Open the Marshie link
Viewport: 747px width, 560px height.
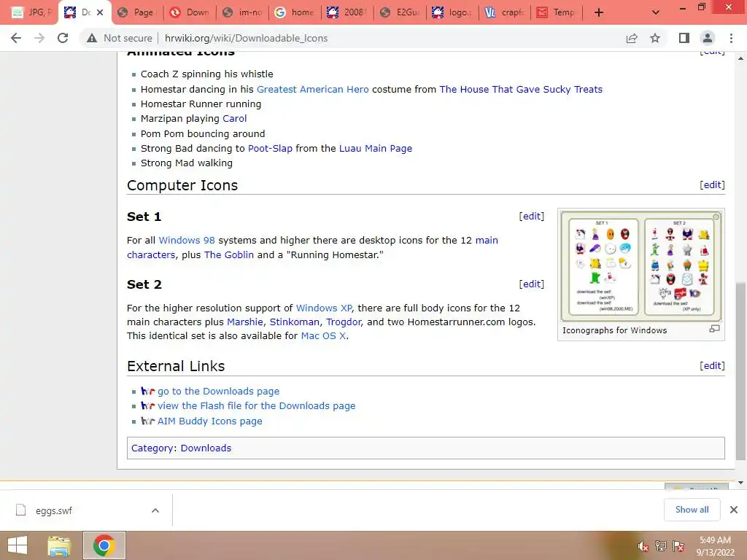coord(245,322)
